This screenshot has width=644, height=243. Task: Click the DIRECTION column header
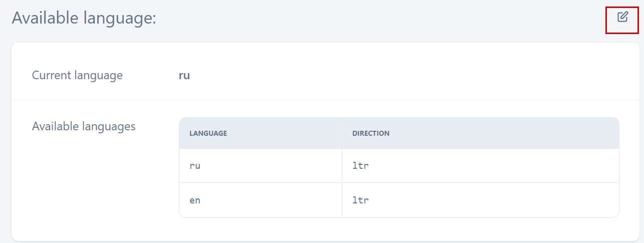pyautogui.click(x=371, y=133)
